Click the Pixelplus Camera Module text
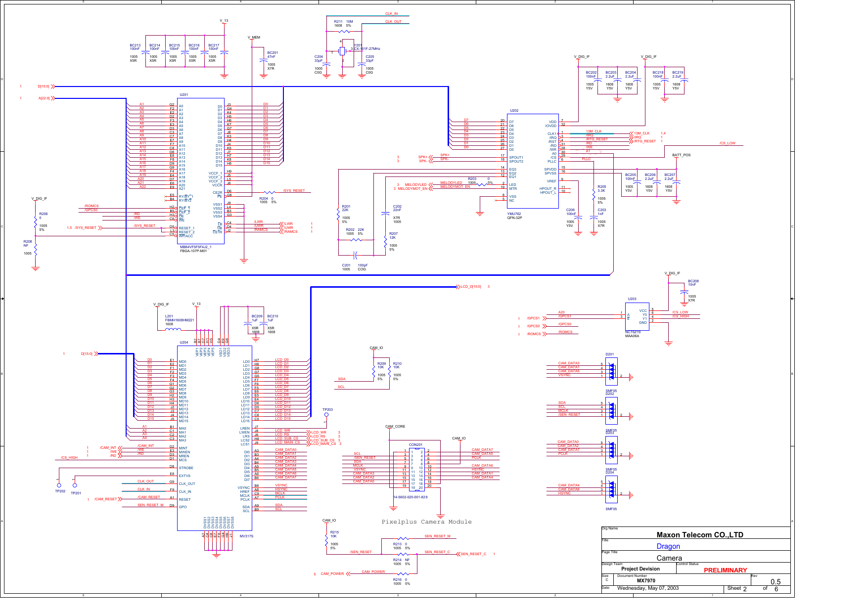Image resolution: width=868 pixels, height=613 pixels. (x=426, y=522)
